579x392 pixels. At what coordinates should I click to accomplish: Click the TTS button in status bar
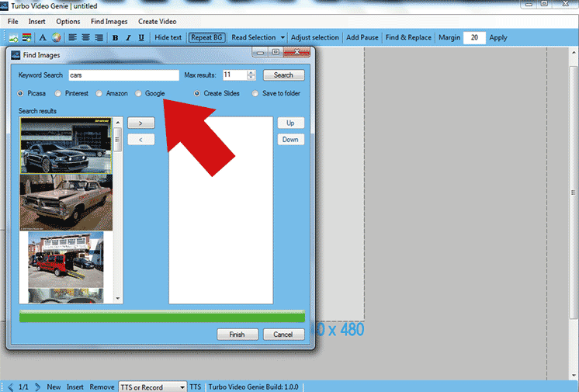[x=196, y=387]
